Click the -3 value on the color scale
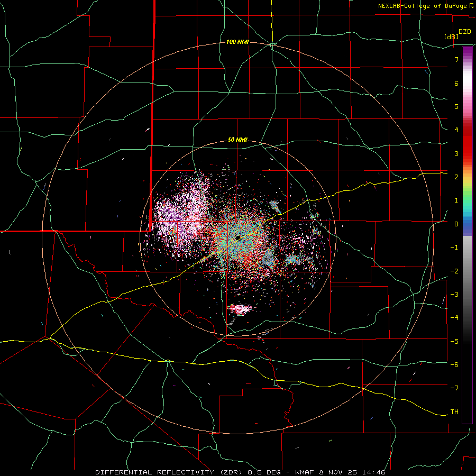The image size is (476, 476). pos(454,295)
